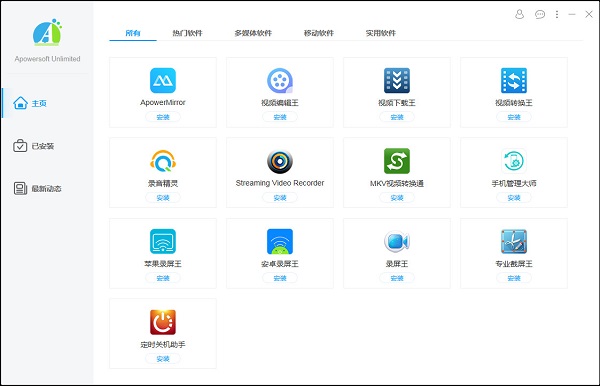Switch to the 移动软件 tab

coord(319,33)
